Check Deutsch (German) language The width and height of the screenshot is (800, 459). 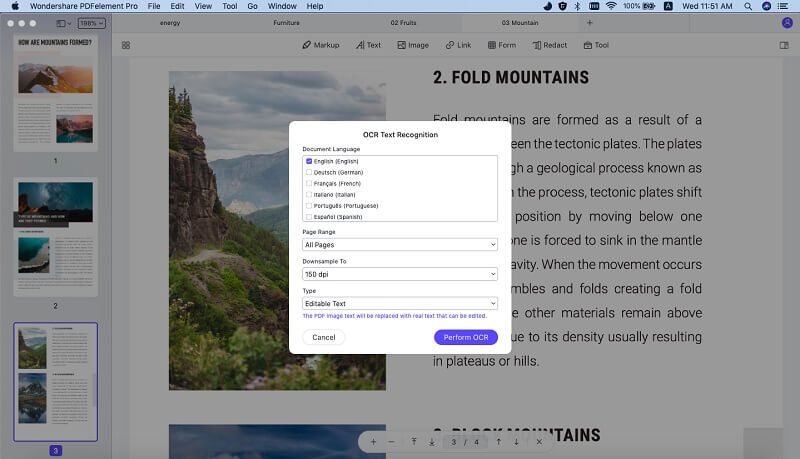309,172
